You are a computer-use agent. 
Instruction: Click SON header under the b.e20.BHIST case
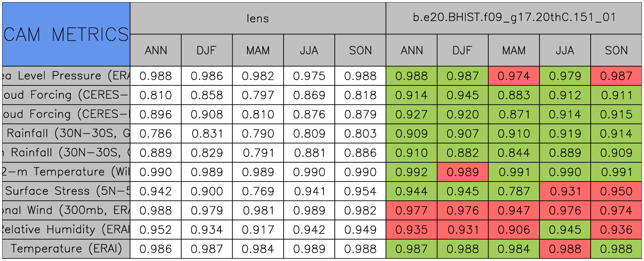616,50
